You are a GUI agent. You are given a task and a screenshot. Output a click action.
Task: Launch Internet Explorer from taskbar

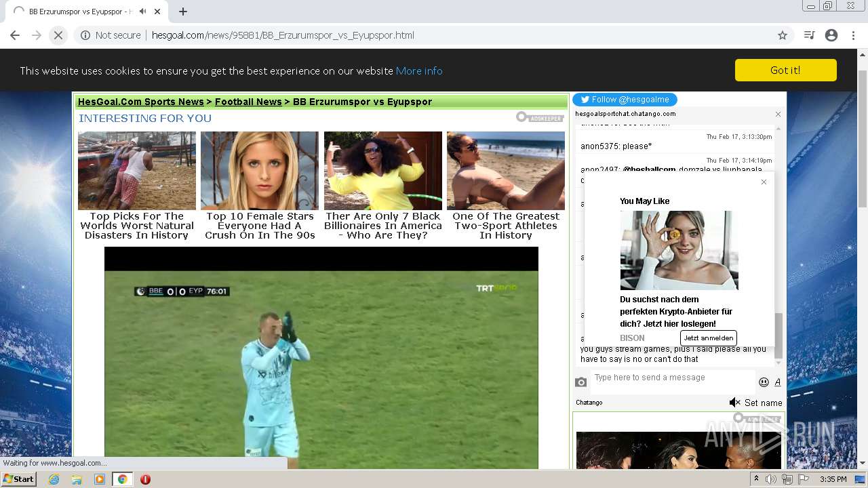pos(54,479)
